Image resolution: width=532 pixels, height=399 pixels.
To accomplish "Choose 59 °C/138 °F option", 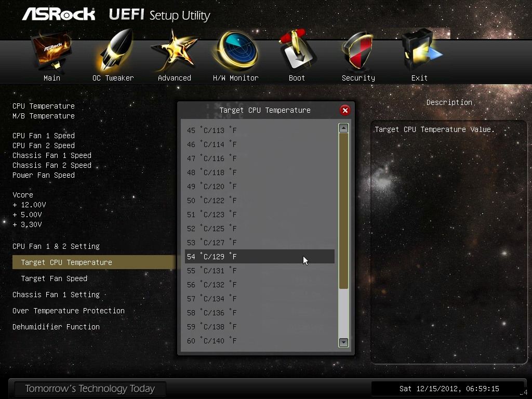I will [x=260, y=327].
